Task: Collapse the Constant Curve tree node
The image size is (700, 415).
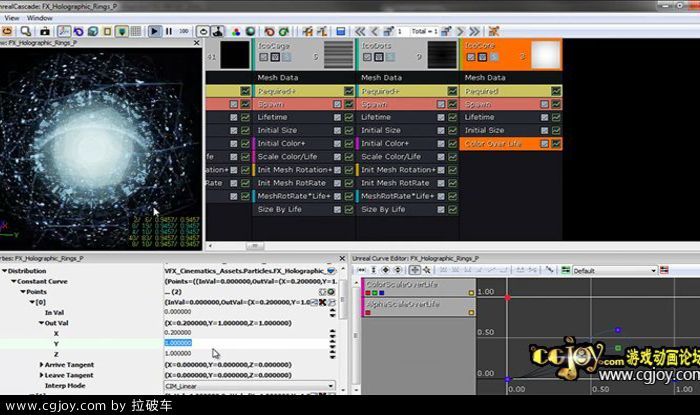Action: coord(13,281)
